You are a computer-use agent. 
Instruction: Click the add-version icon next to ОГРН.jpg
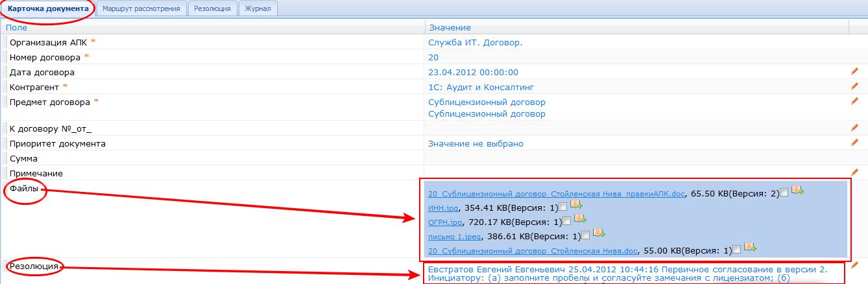580,220
